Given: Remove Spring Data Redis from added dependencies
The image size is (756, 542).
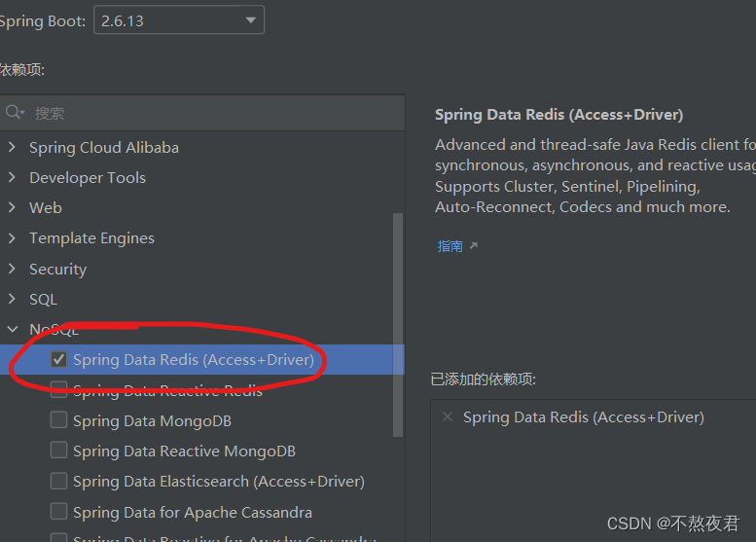Looking at the screenshot, I should point(448,416).
